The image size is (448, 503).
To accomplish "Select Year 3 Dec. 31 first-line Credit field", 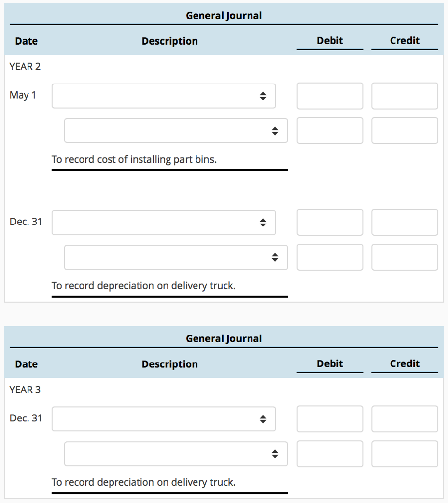I will 404,419.
